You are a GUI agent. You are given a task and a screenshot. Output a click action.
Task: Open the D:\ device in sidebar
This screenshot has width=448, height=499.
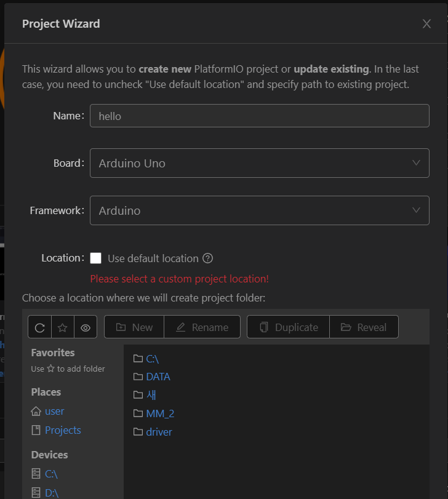pyautogui.click(x=52, y=493)
